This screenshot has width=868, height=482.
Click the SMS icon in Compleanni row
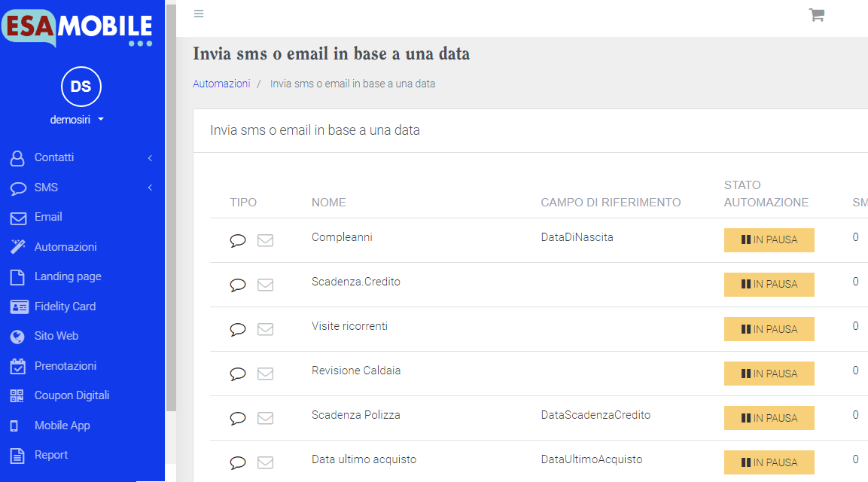pyautogui.click(x=238, y=240)
